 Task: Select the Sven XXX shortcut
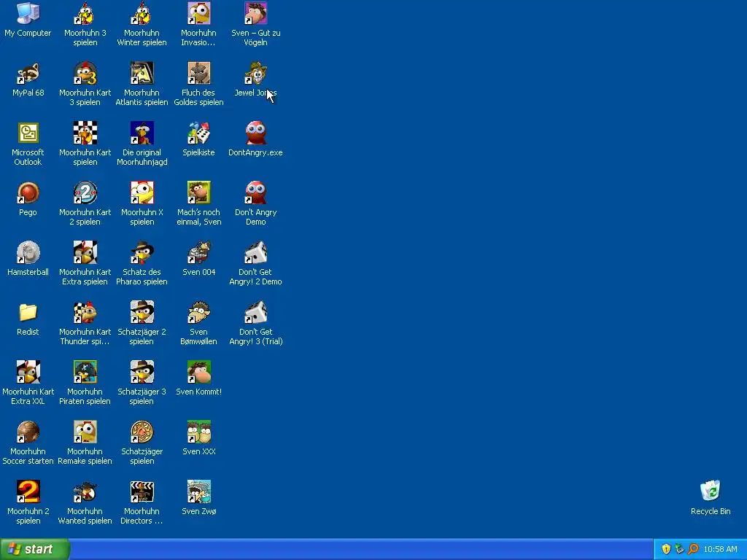tap(198, 432)
